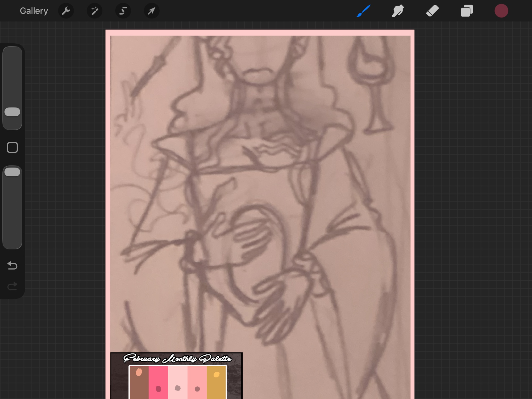Open the Actions wrench menu
532x399 pixels.
[66, 11]
